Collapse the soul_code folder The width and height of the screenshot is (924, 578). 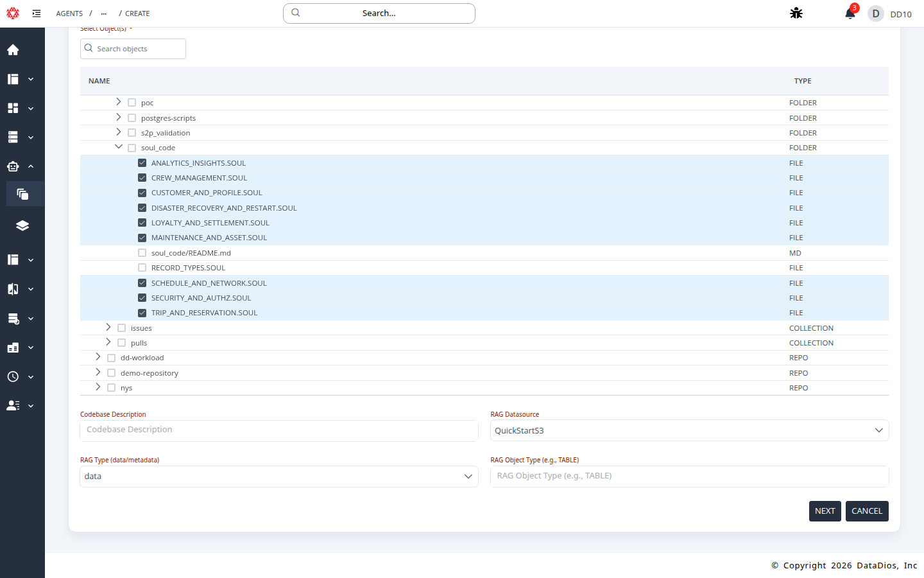119,146
